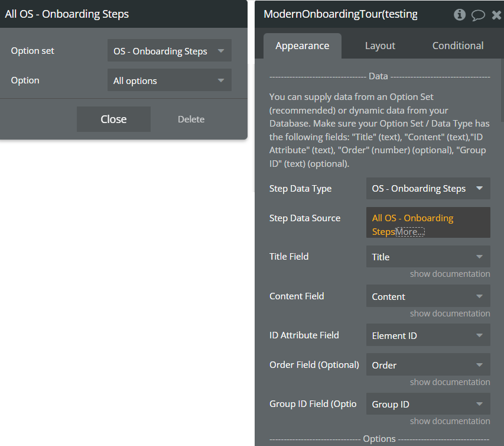Viewport: 504px width, 446px height.
Task: Expand the Option set dropdown
Action: coord(169,51)
